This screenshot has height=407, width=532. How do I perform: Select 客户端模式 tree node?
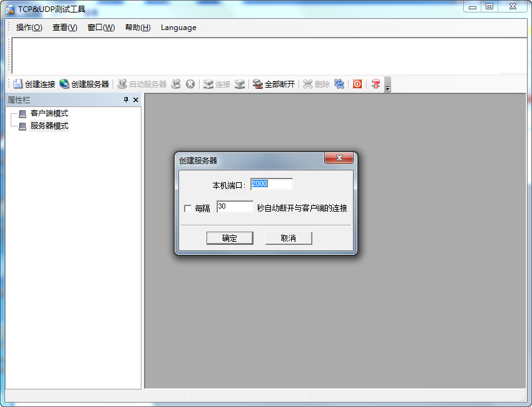pos(49,113)
